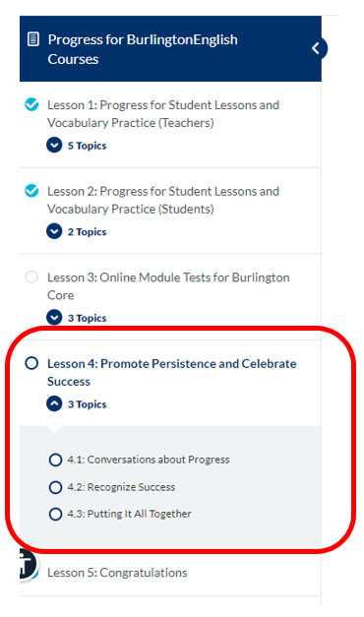Image resolution: width=364 pixels, height=617 pixels.
Task: Toggle the circle for 4.3 Putting It All Together
Action: pos(55,514)
